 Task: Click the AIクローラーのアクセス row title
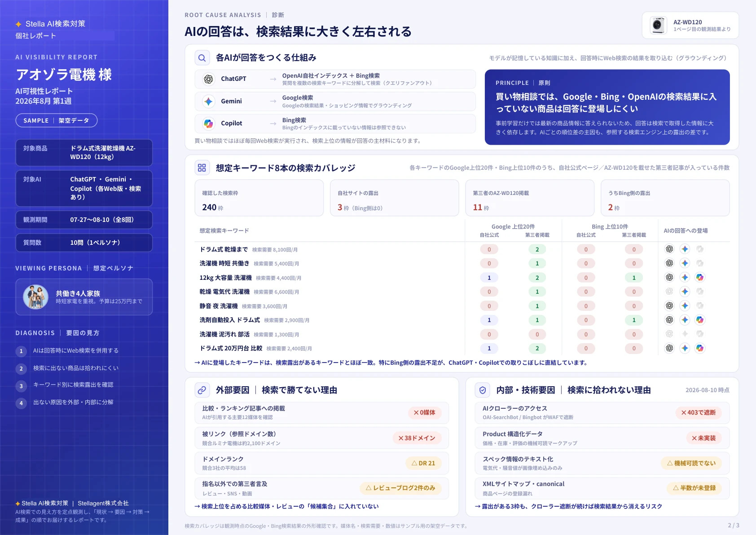515,409
